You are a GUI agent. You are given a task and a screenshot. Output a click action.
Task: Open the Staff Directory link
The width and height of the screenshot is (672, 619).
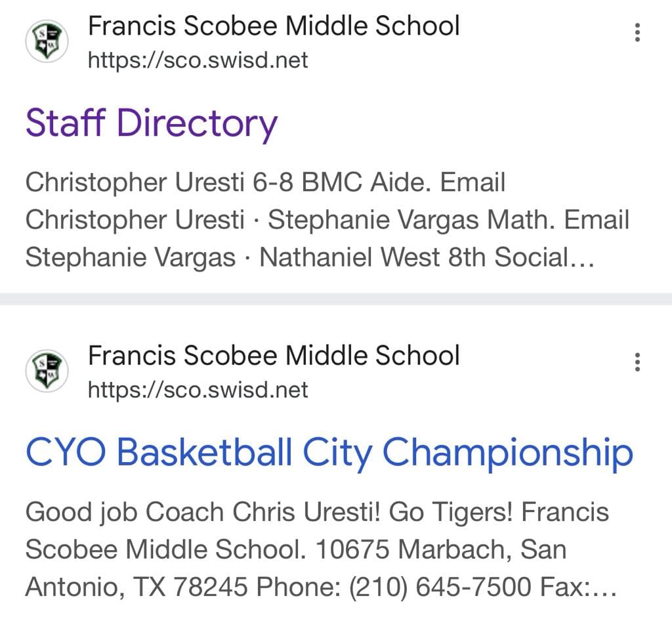151,123
